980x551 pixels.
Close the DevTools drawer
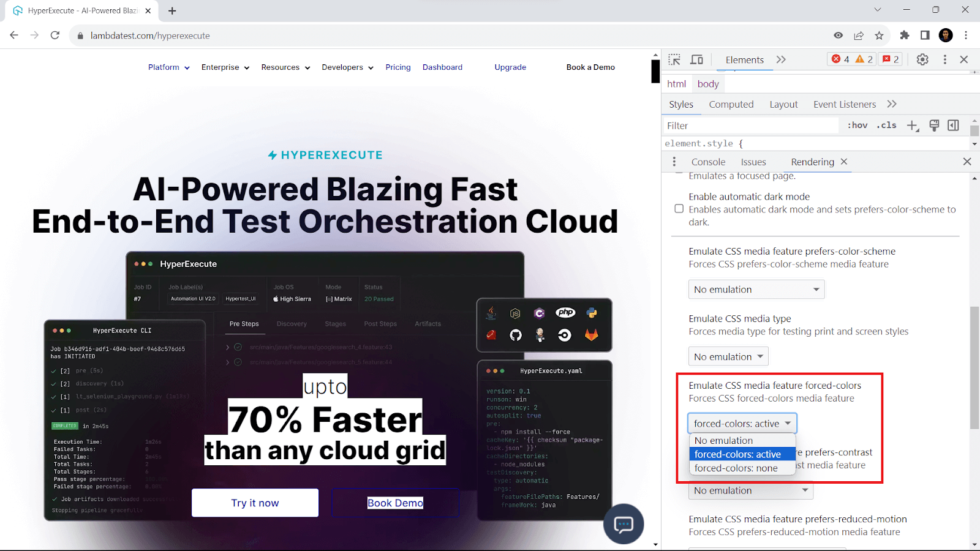pos(967,162)
